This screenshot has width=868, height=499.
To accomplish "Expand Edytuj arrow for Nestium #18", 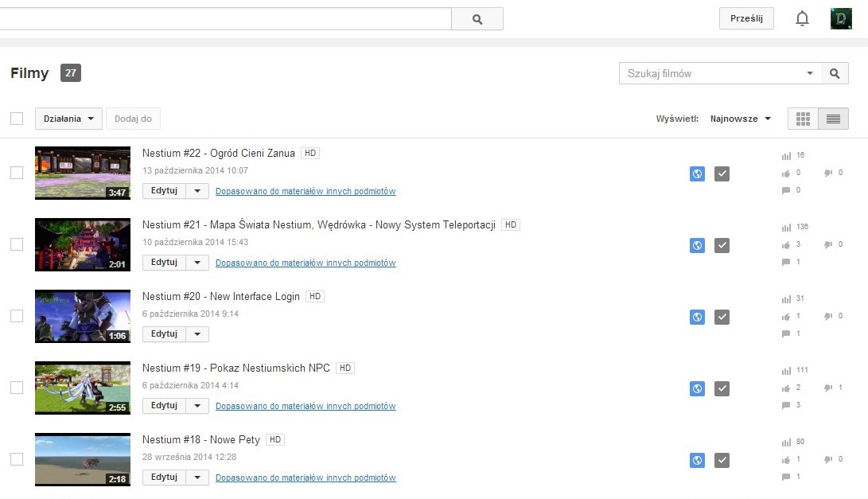I will click(197, 478).
